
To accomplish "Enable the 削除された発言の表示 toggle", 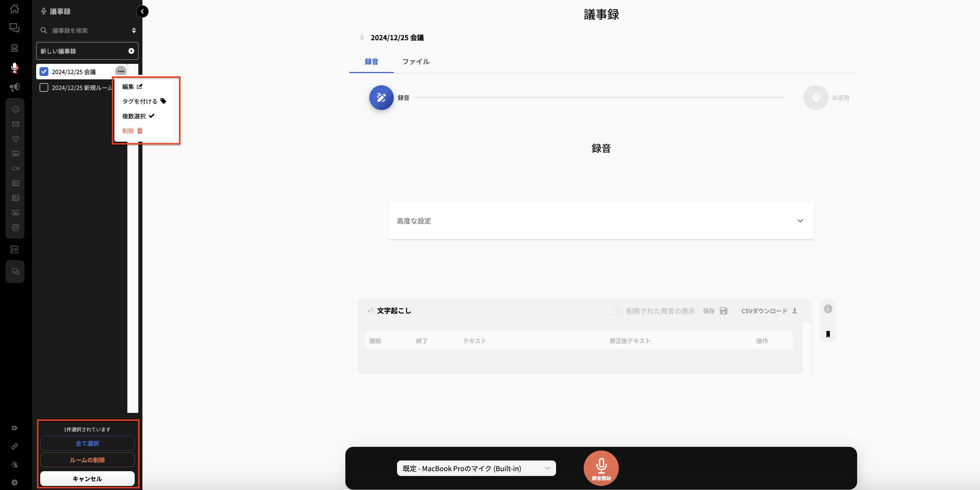I will click(x=612, y=310).
